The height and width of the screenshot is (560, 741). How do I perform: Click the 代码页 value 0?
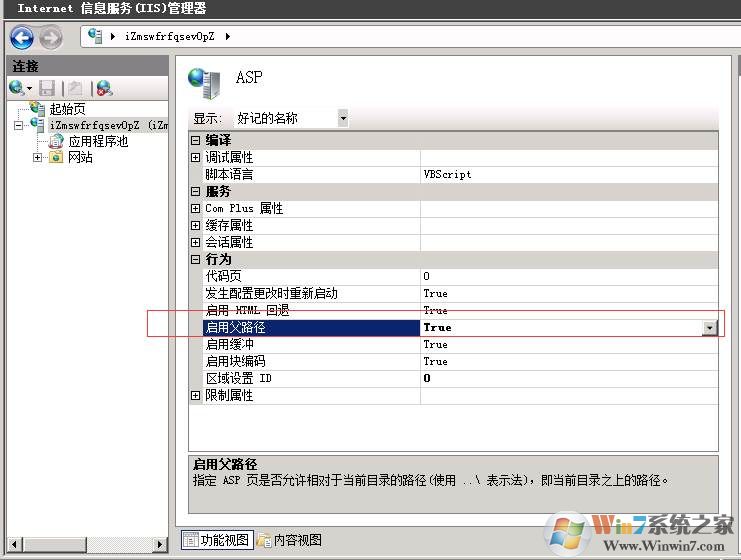point(569,276)
